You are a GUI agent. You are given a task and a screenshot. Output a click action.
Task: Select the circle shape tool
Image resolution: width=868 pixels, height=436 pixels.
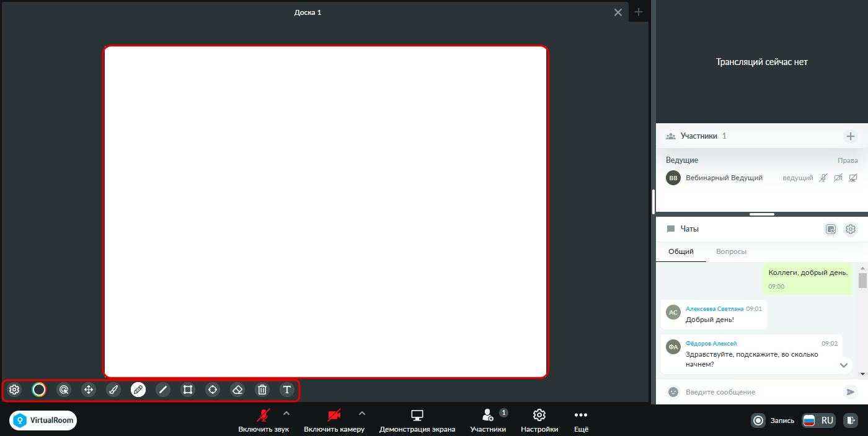(213, 390)
